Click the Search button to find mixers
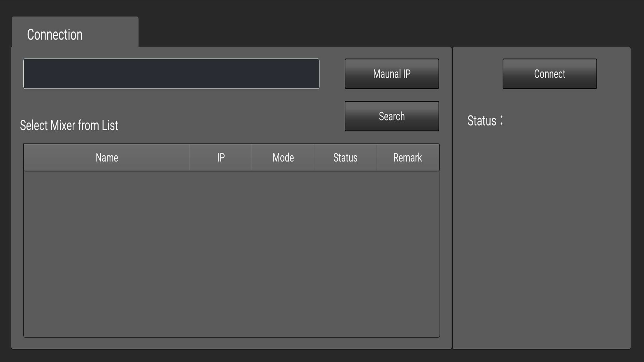644x362 pixels. pyautogui.click(x=391, y=116)
